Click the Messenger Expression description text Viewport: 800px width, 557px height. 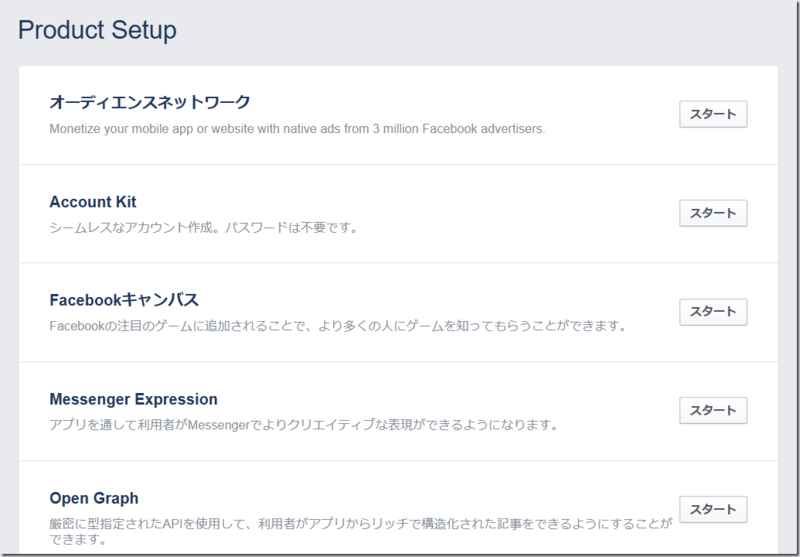[x=303, y=425]
